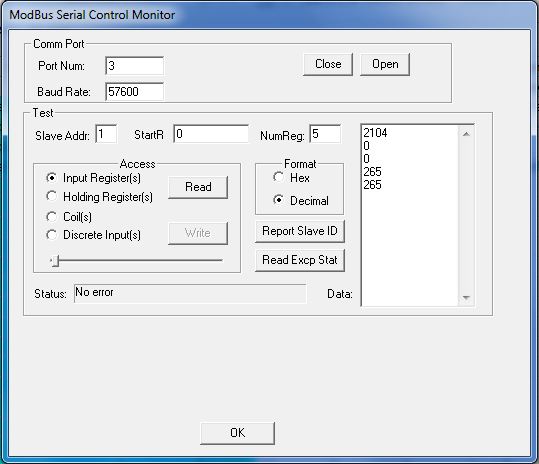Screen dimensions: 539x464
Task: Select the value 2104 in Data list
Action: pyautogui.click(x=375, y=133)
